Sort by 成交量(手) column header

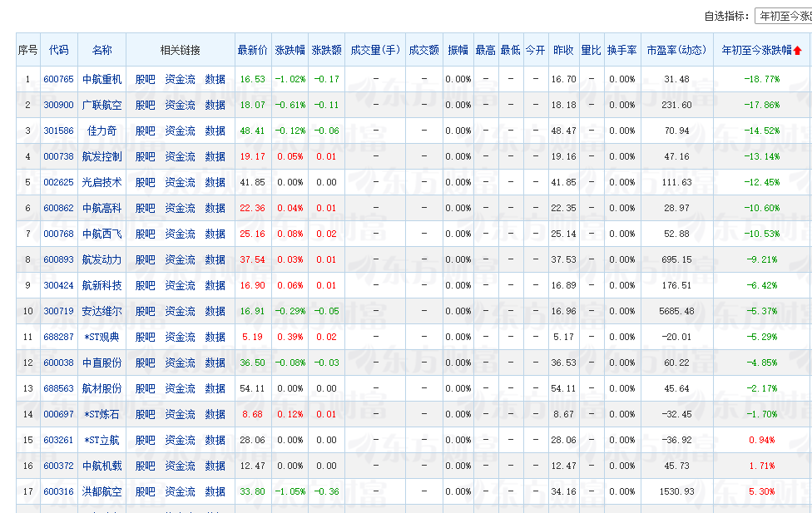point(375,50)
